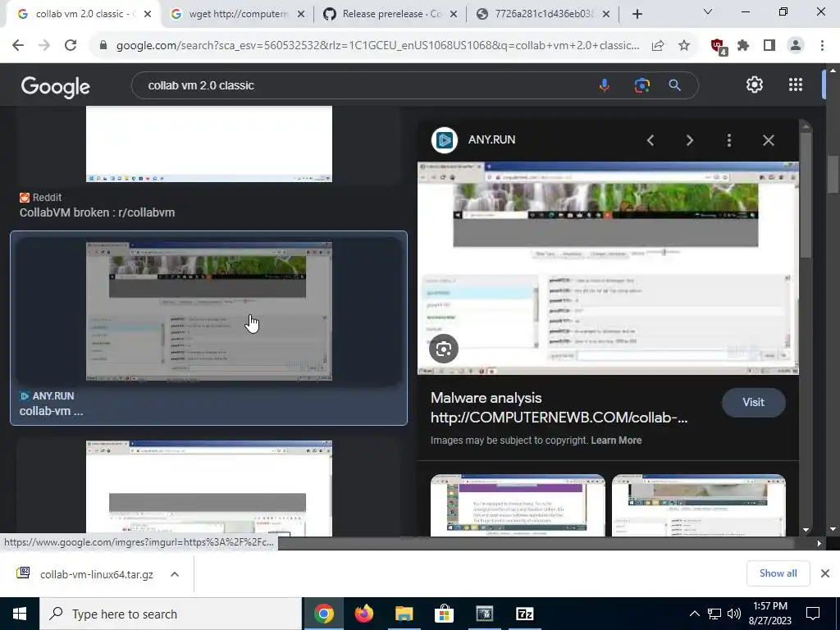Screen dimensions: 840x630
Task: Show next image in preview panel
Action: point(689,140)
